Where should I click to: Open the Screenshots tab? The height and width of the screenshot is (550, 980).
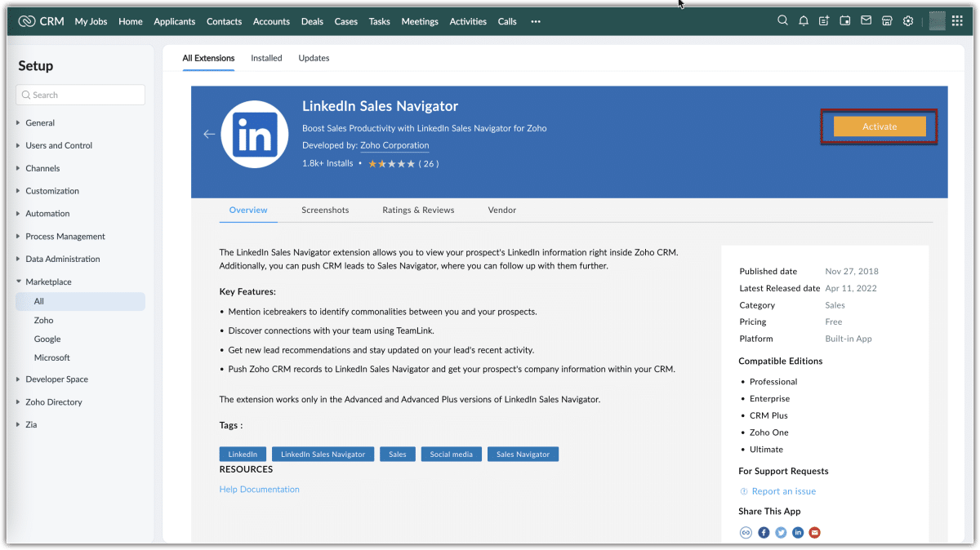325,211
